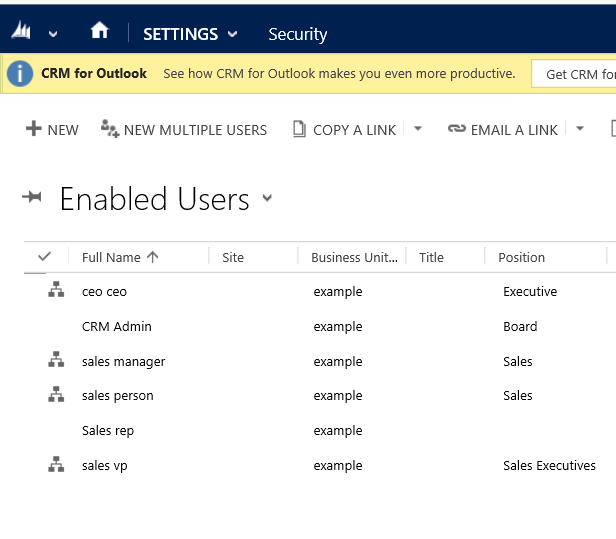Click the Sales position of sales manager
Image resolution: width=616 pixels, height=539 pixels.
[x=517, y=361]
